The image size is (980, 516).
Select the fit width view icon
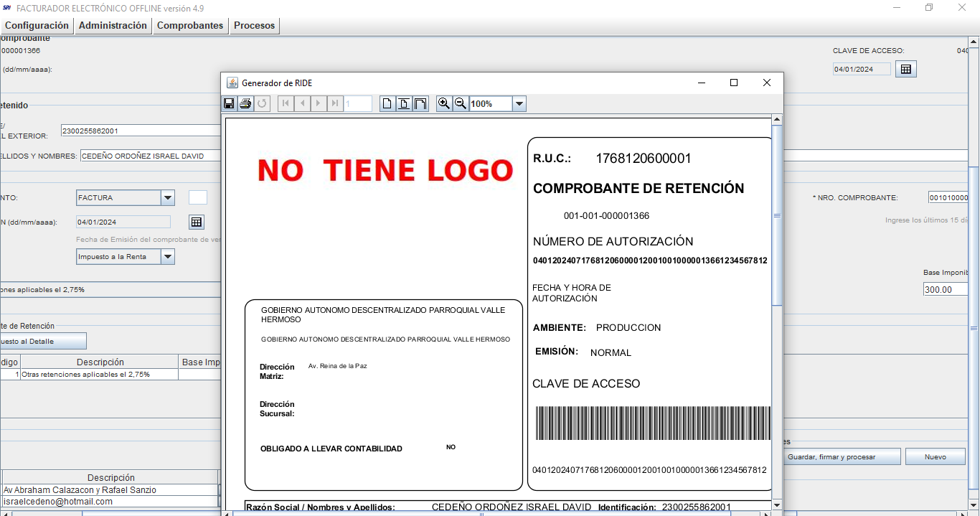420,103
